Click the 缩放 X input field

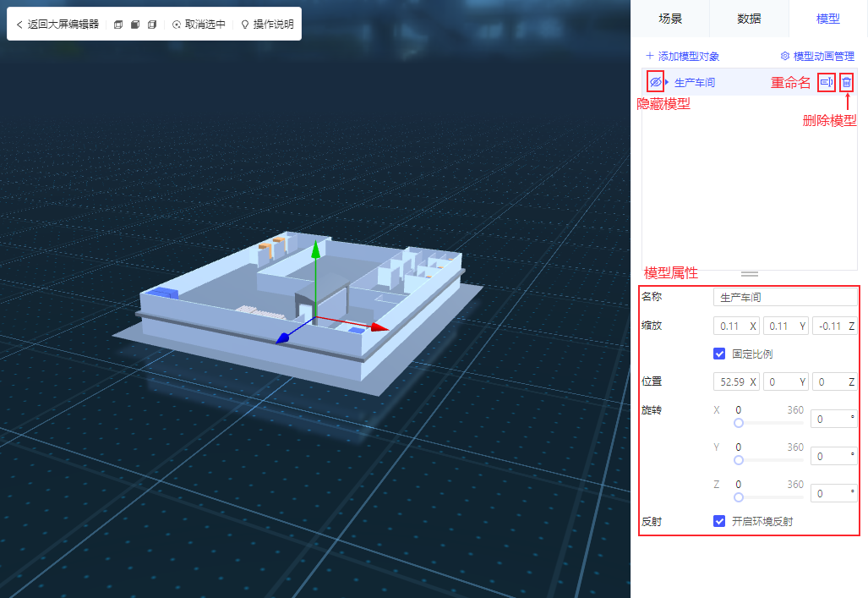tap(736, 326)
